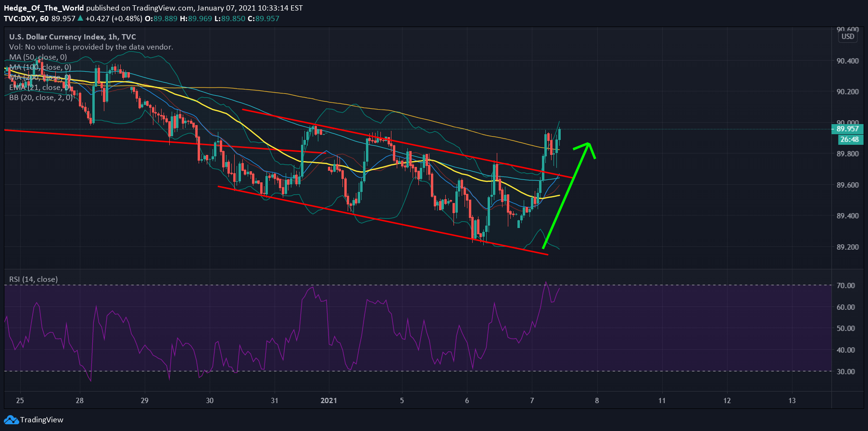
Task: Click date '28' on the time axis
Action: 80,400
